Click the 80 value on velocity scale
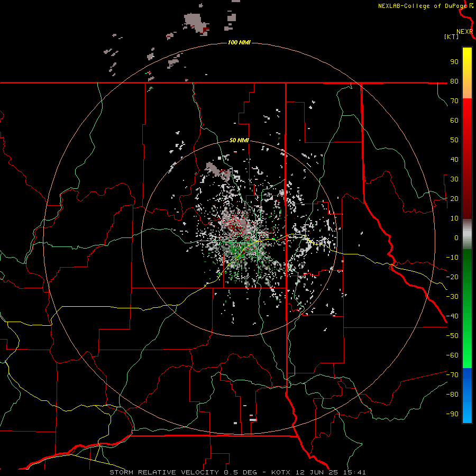 coord(454,81)
